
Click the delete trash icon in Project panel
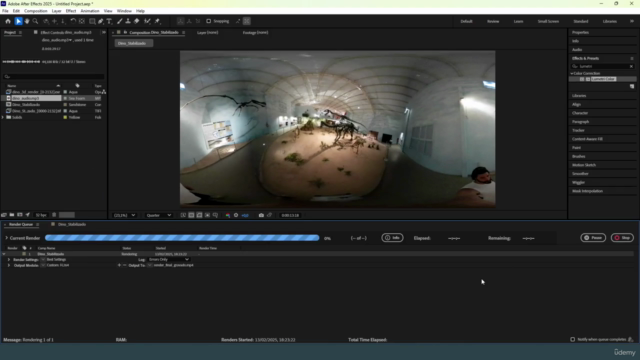tap(54, 215)
